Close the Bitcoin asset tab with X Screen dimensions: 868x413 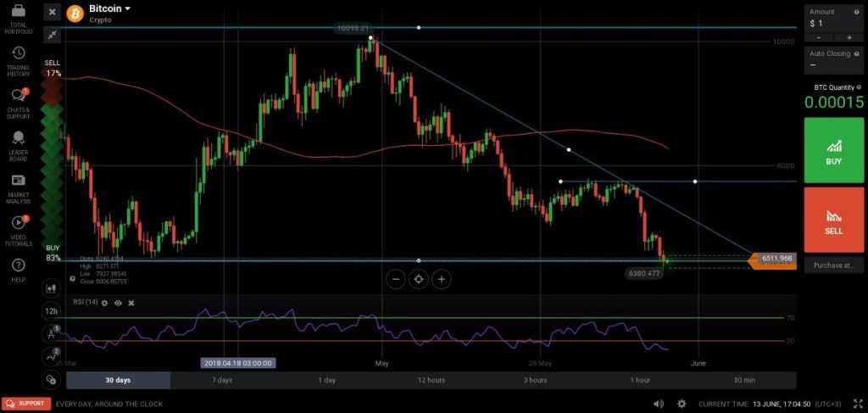click(52, 12)
